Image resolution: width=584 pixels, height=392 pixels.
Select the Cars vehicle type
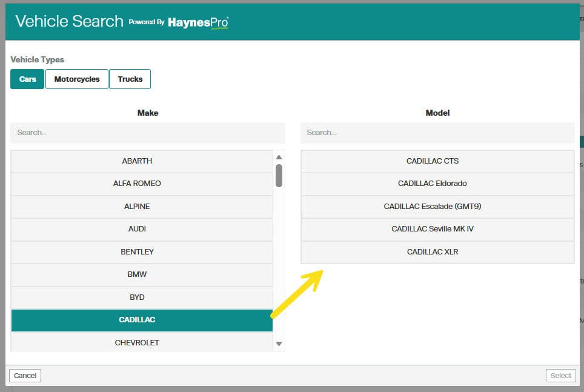(x=27, y=79)
